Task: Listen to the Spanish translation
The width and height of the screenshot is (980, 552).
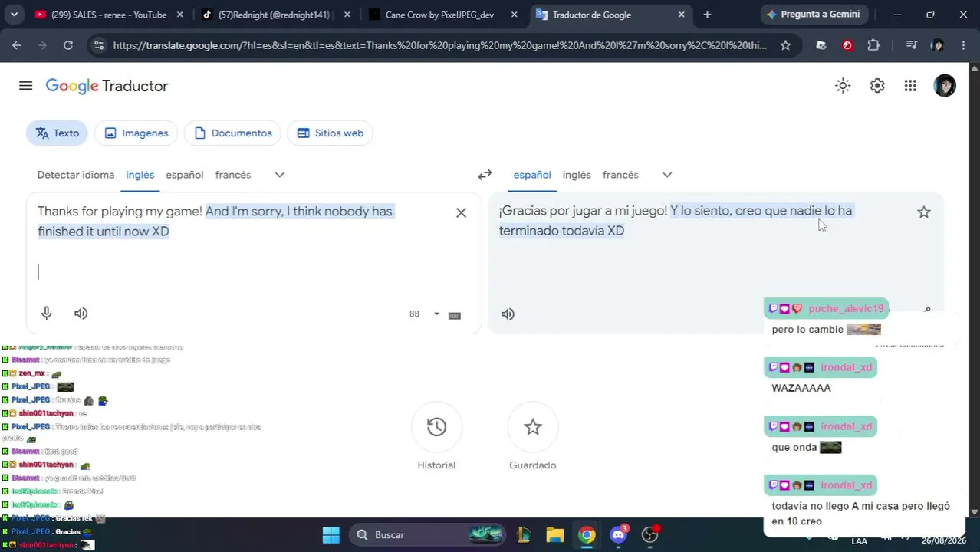Action: (508, 314)
